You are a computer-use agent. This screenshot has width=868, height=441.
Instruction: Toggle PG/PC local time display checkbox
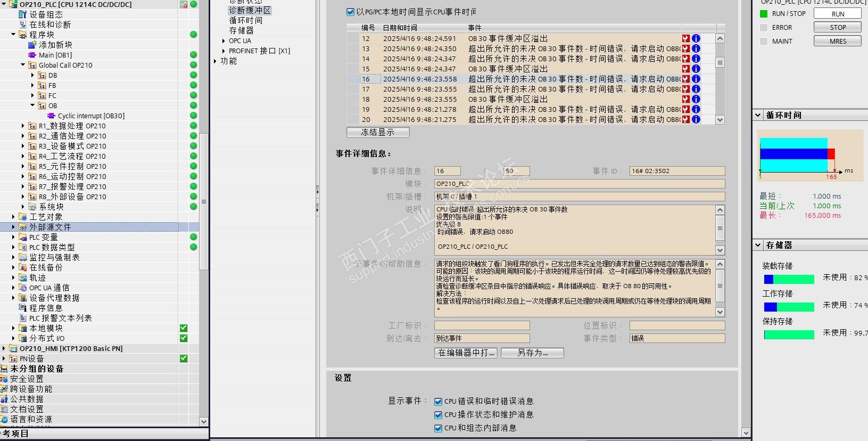tap(350, 12)
